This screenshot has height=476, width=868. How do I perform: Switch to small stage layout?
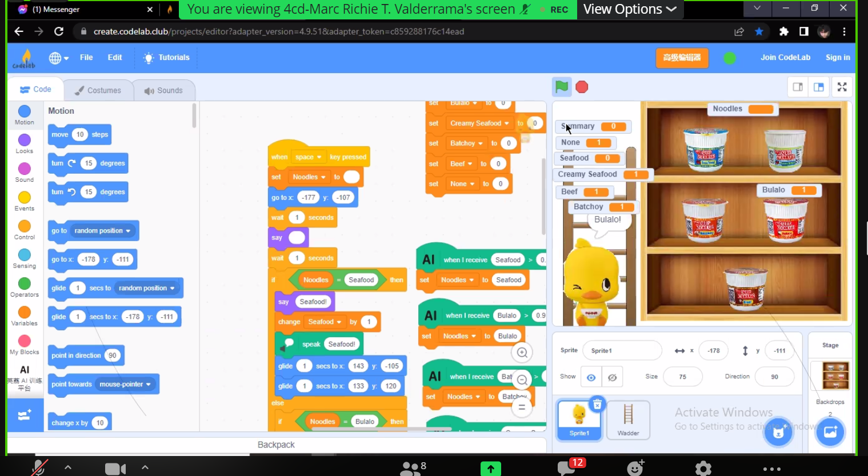point(798,87)
